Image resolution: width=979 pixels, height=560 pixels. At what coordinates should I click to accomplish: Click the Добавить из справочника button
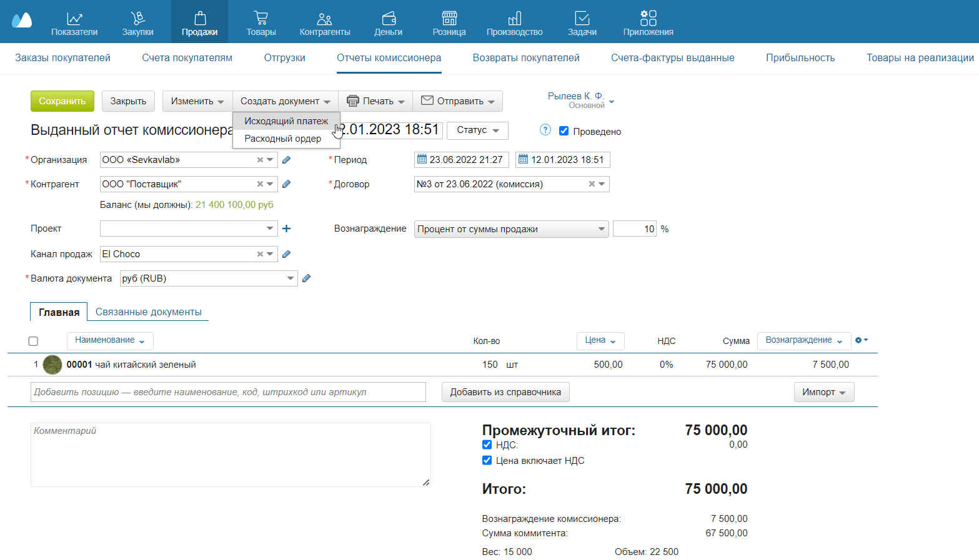click(505, 392)
